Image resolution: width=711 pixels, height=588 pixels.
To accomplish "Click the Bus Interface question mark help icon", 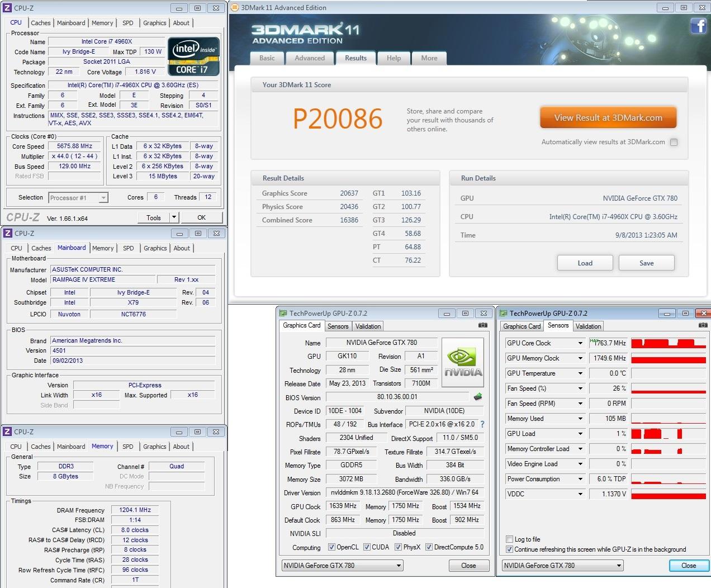I will pos(482,424).
